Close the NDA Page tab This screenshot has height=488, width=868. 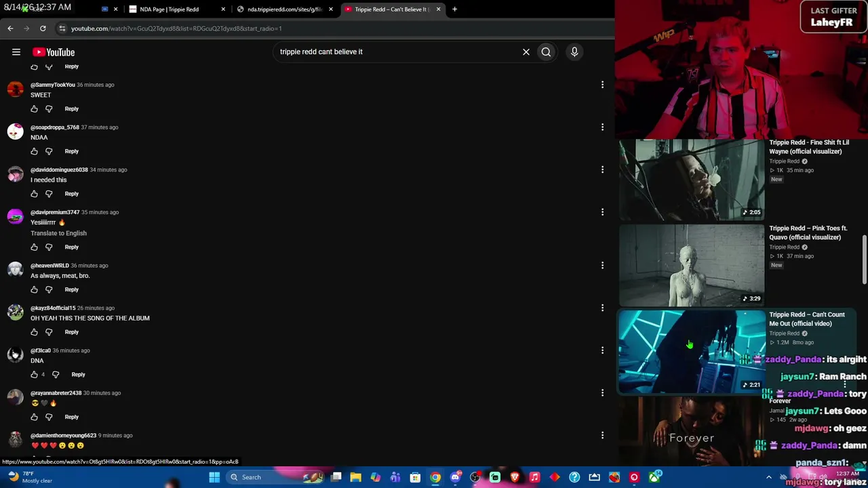223,9
